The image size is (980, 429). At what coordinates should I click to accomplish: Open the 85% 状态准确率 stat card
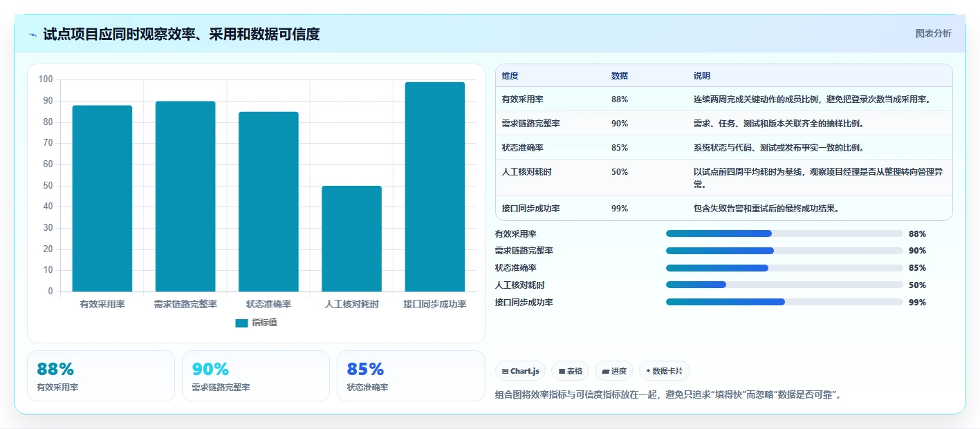click(x=411, y=376)
